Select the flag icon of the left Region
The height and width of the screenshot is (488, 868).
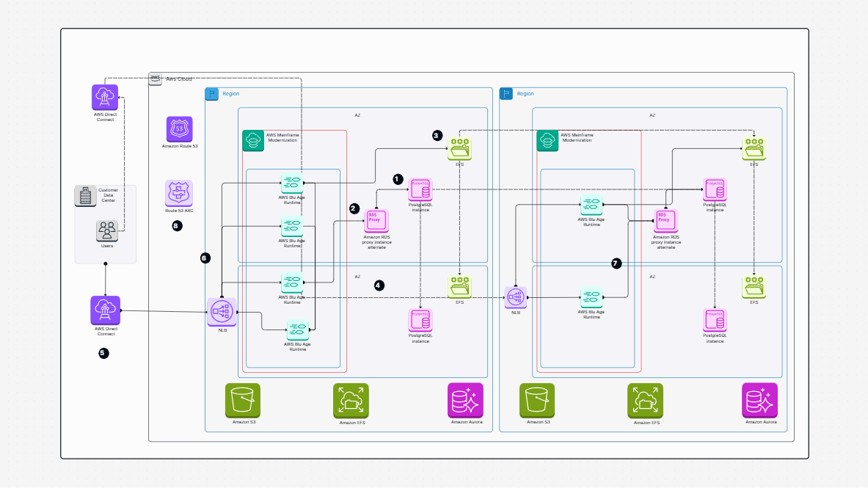pos(211,94)
